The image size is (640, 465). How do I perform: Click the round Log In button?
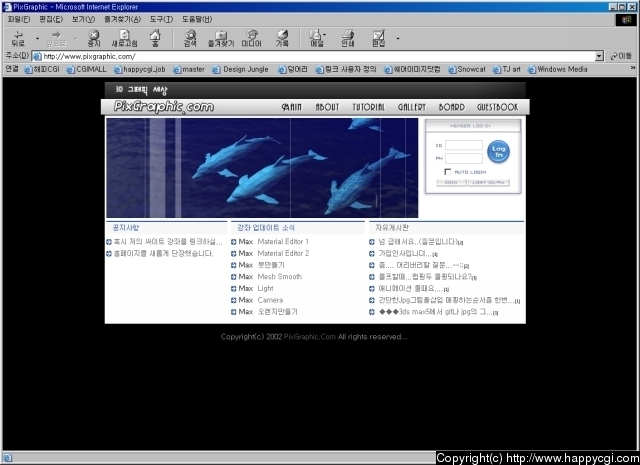[498, 151]
